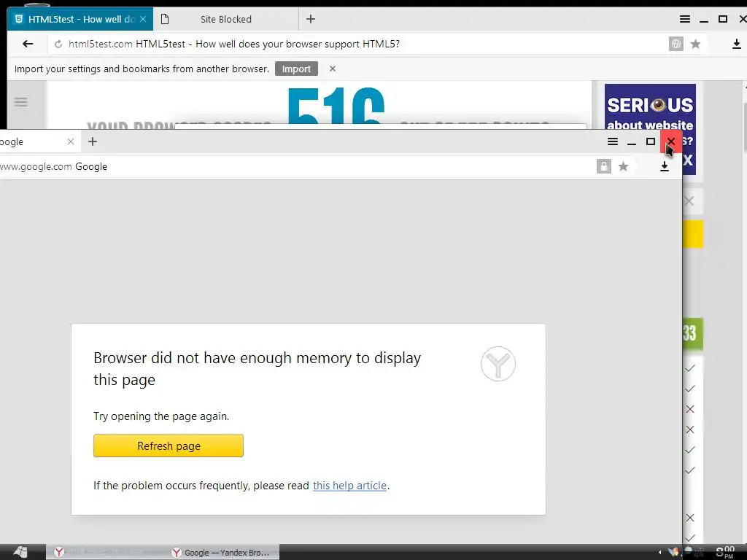Open the globe protection icon in html5test address bar
Viewport: 747px width, 560px height.
[x=676, y=44]
